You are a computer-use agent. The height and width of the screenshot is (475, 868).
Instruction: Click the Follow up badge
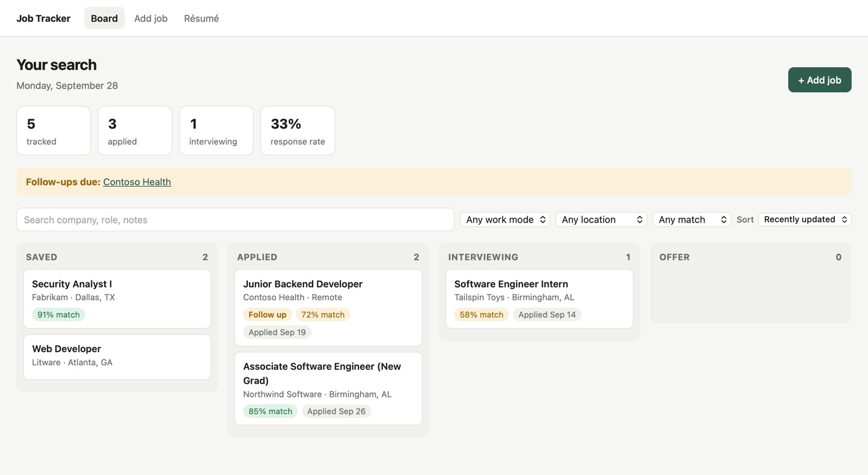267,315
